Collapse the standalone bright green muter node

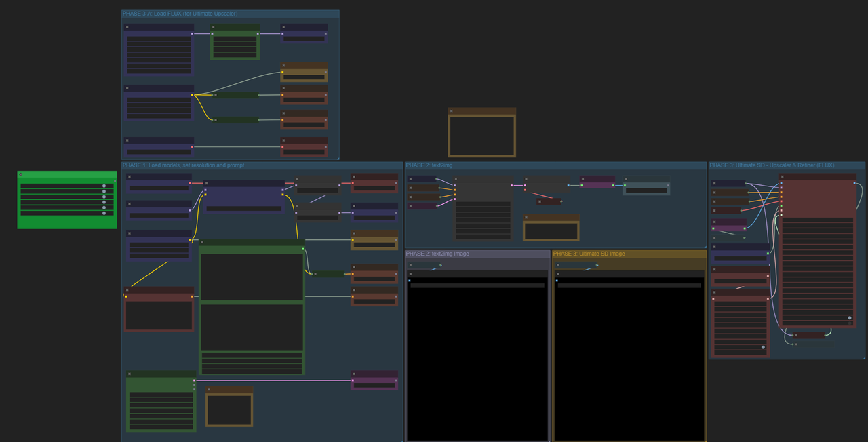[21, 174]
